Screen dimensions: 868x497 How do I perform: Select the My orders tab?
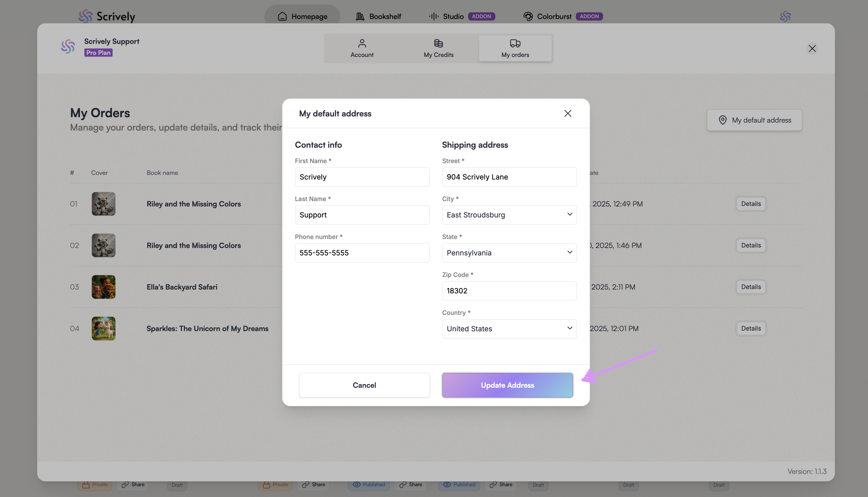click(515, 48)
